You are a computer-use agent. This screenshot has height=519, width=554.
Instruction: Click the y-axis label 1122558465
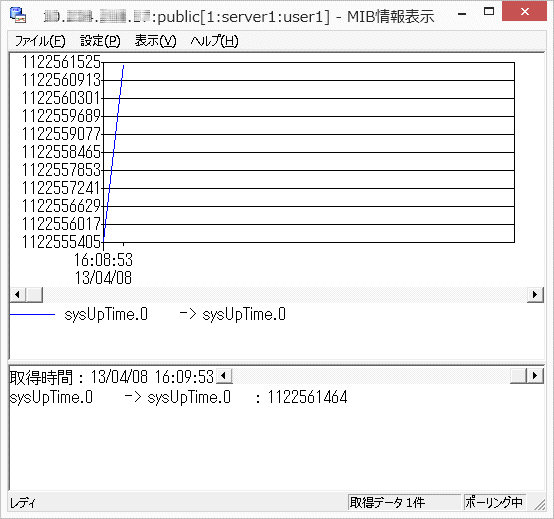click(61, 152)
